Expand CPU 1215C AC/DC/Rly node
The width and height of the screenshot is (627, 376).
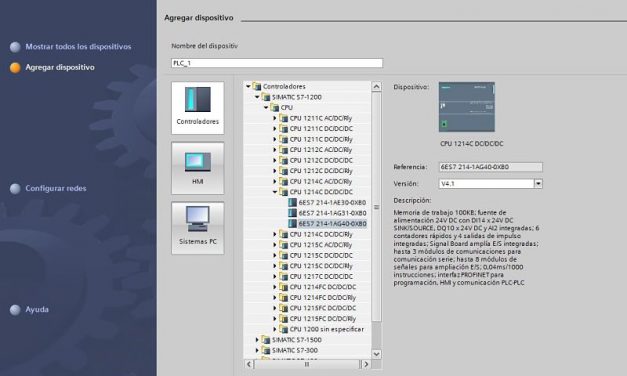pos(275,245)
